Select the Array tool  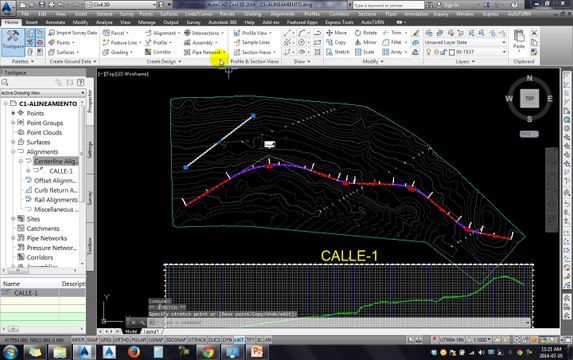pyautogui.click(x=392, y=52)
